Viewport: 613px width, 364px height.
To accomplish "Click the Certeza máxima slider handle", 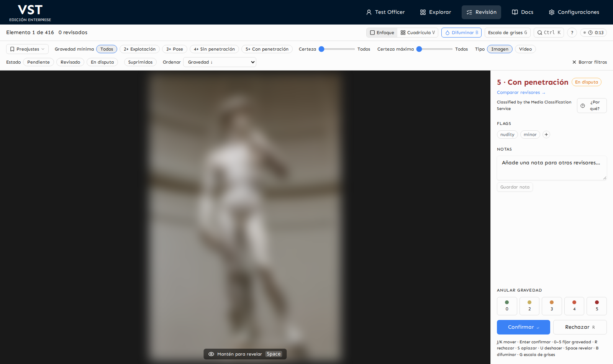I will coord(419,49).
